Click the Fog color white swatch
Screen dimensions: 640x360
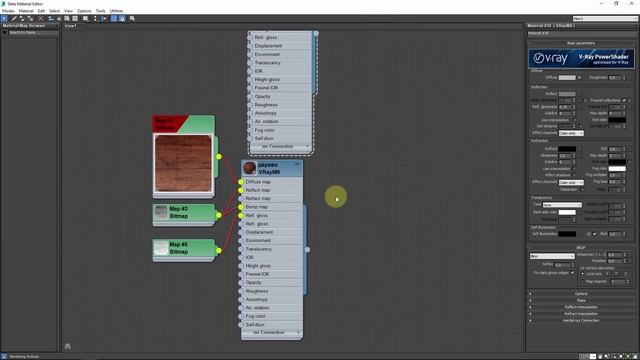[x=617, y=169]
